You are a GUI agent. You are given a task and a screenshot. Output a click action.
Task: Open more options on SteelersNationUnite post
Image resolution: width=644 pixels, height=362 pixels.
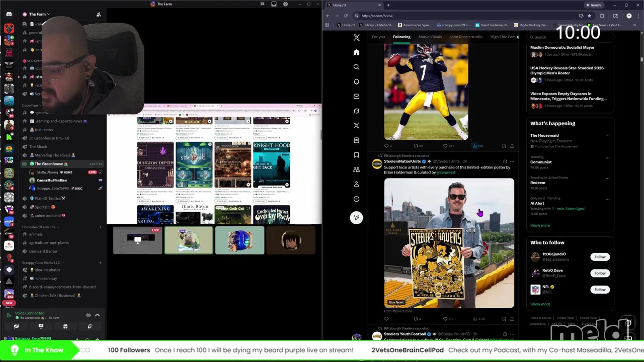pos(512,161)
